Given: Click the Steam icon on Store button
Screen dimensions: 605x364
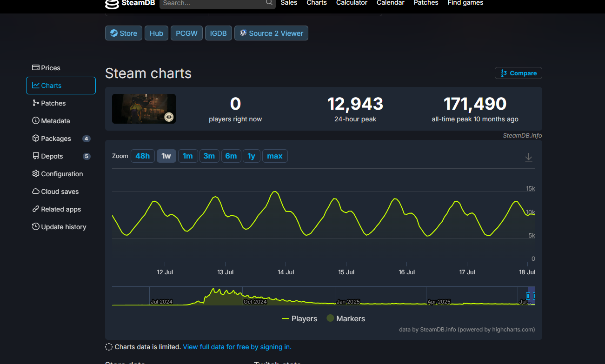Looking at the screenshot, I should click(114, 33).
